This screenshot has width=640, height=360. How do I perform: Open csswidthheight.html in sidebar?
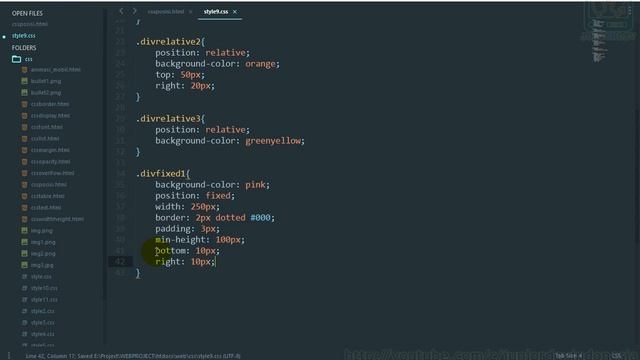point(57,219)
